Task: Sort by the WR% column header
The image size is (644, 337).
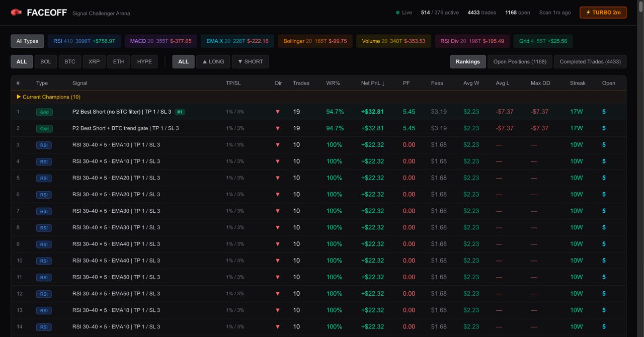Action: coord(333,83)
